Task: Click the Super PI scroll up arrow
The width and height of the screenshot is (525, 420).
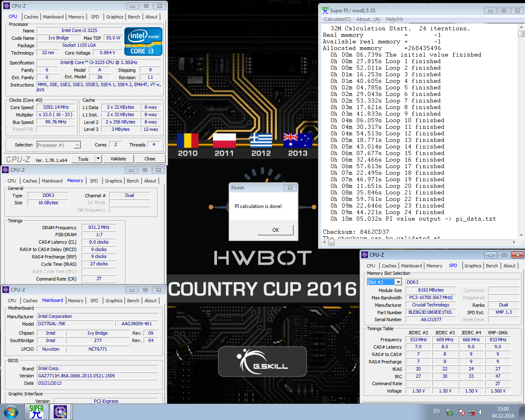Action: (521, 27)
